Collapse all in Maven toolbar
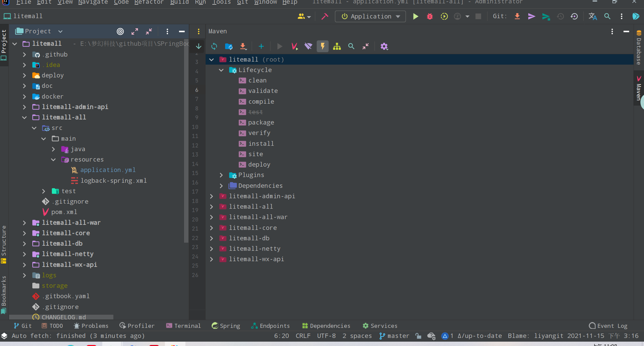 365,46
